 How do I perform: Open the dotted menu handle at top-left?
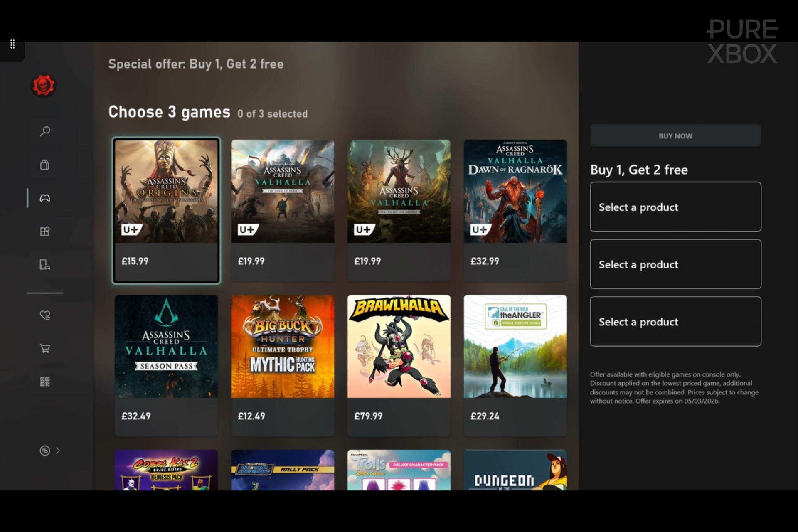click(12, 44)
